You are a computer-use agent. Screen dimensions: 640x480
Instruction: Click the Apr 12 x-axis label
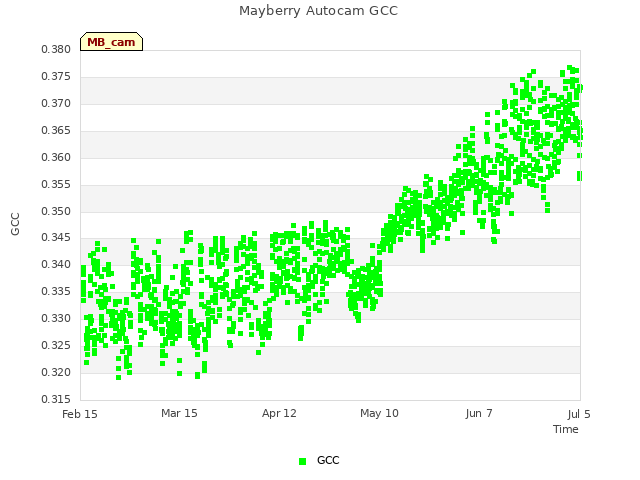(x=279, y=413)
